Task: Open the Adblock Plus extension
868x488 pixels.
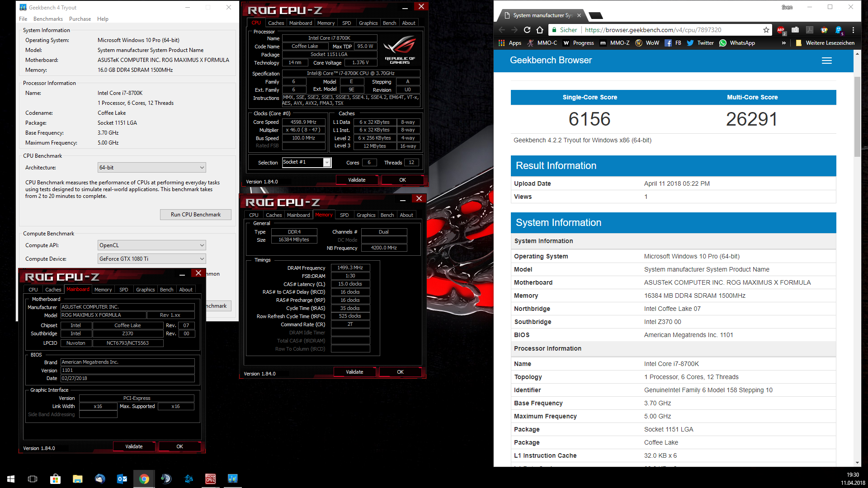Action: point(781,30)
